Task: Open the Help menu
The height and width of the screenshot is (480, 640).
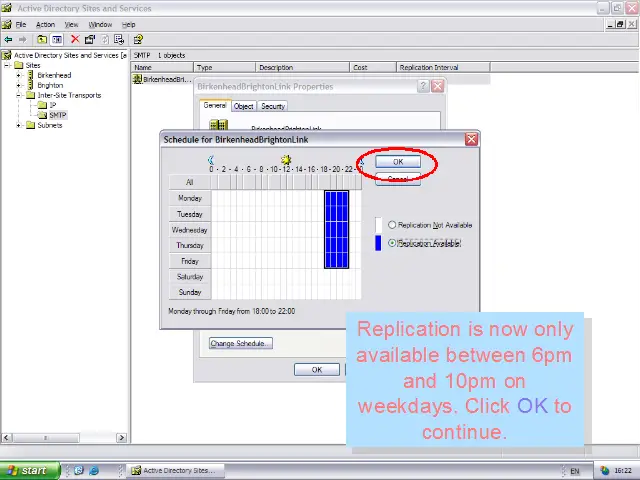Action: pyautogui.click(x=128, y=24)
